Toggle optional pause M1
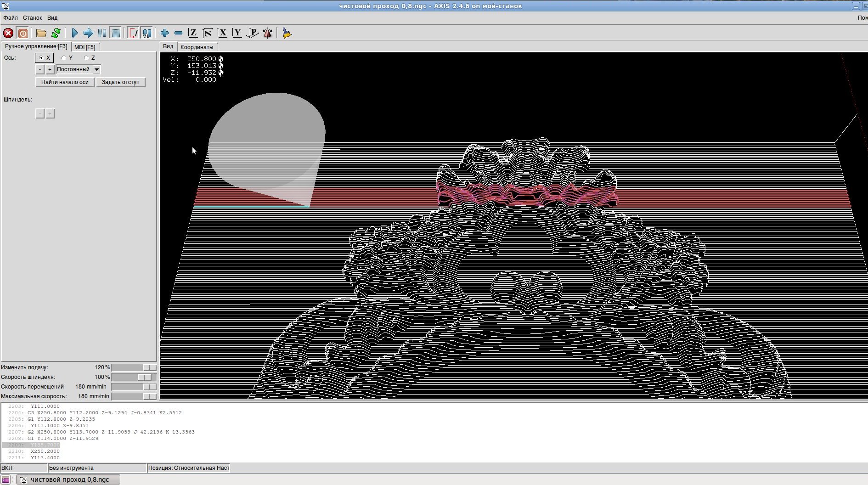This screenshot has height=485, width=868. [x=147, y=33]
